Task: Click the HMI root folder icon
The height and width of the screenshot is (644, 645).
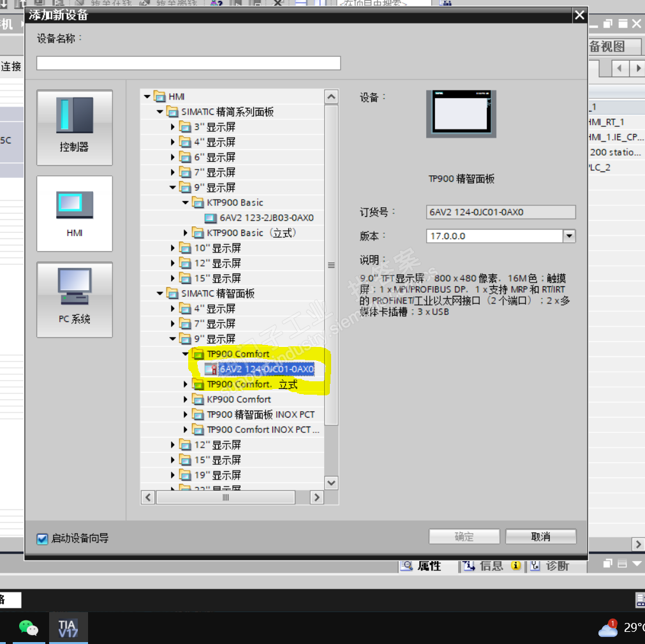Action: click(159, 97)
